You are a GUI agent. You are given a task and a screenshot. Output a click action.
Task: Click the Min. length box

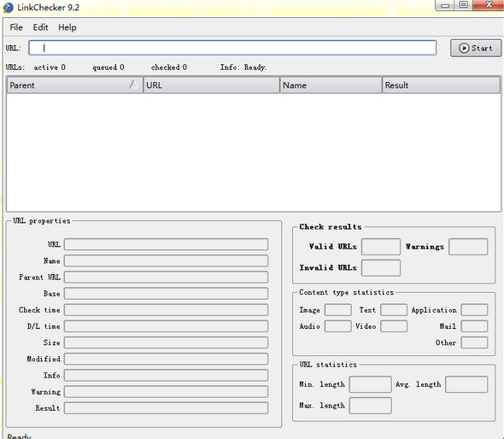[x=370, y=384]
